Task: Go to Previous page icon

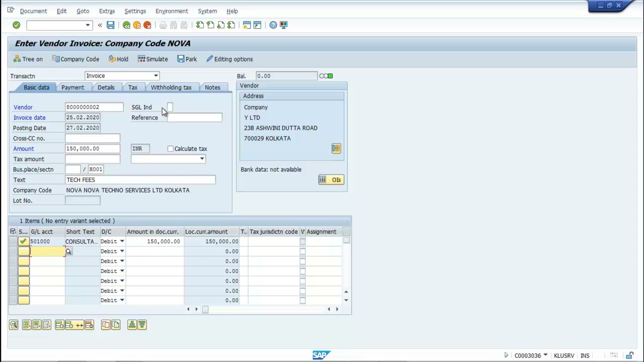Action: click(x=210, y=25)
